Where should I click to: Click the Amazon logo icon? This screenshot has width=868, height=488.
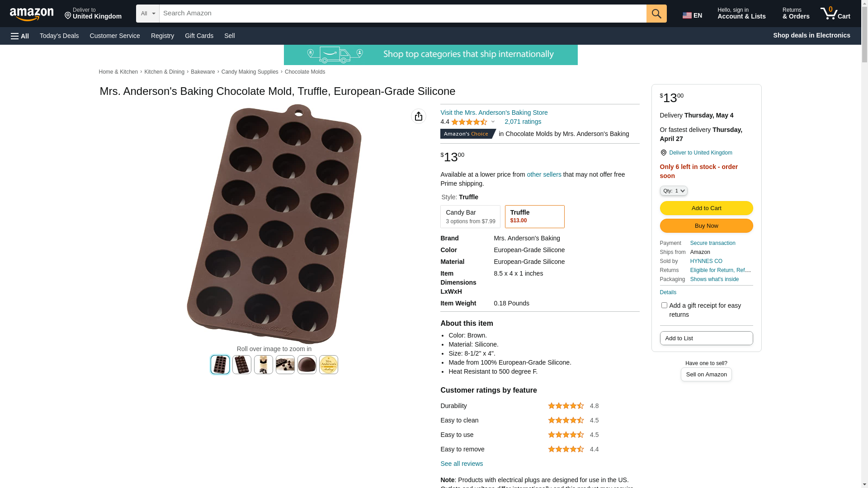click(x=32, y=14)
